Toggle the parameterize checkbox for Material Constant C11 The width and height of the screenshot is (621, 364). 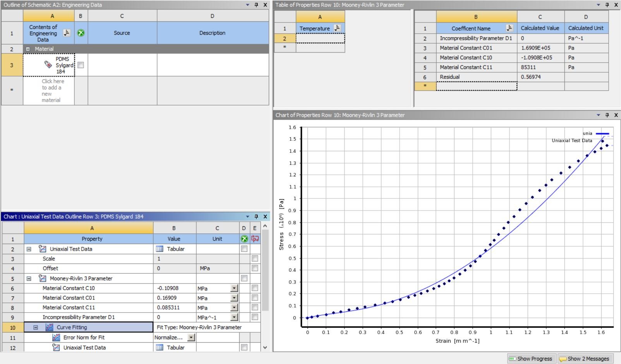255,308
